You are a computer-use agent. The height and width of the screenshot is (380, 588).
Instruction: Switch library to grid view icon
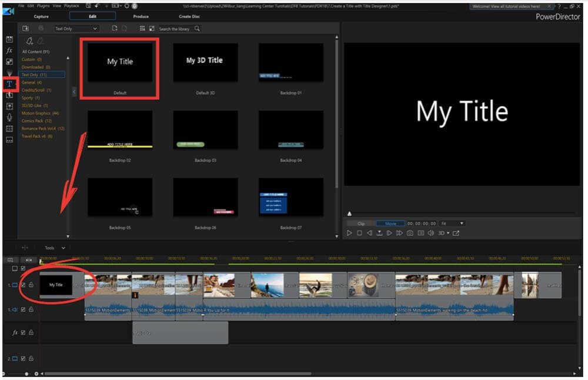click(142, 28)
